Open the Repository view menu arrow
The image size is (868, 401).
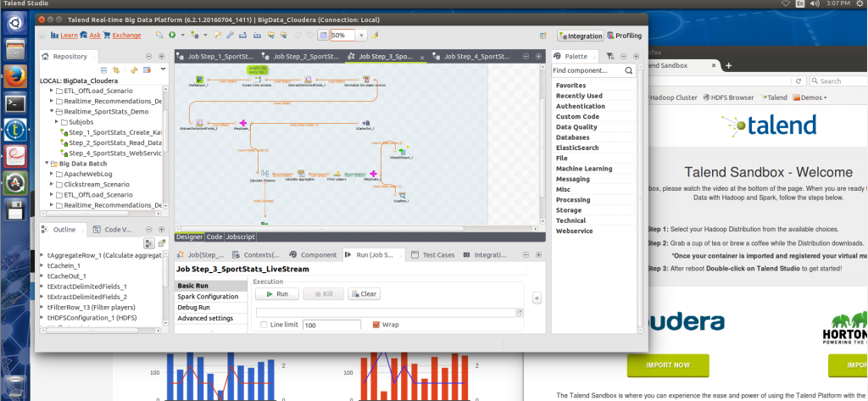(x=163, y=70)
